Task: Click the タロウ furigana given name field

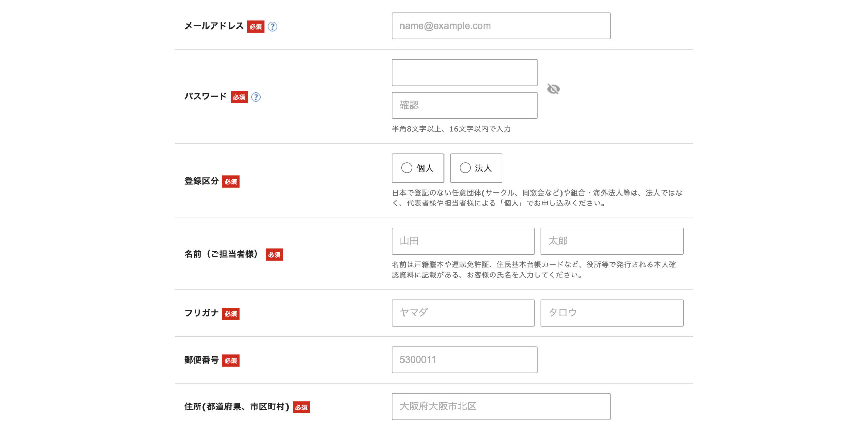Action: (612, 313)
